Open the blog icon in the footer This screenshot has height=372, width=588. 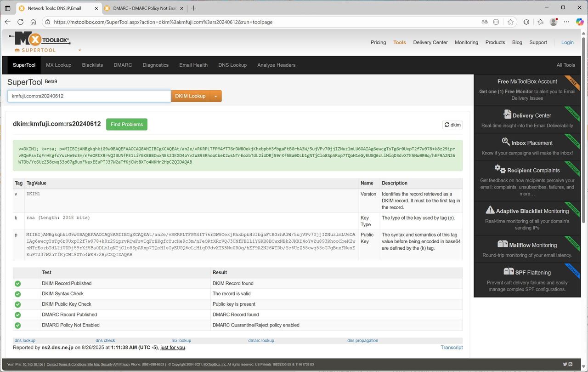tap(571, 365)
